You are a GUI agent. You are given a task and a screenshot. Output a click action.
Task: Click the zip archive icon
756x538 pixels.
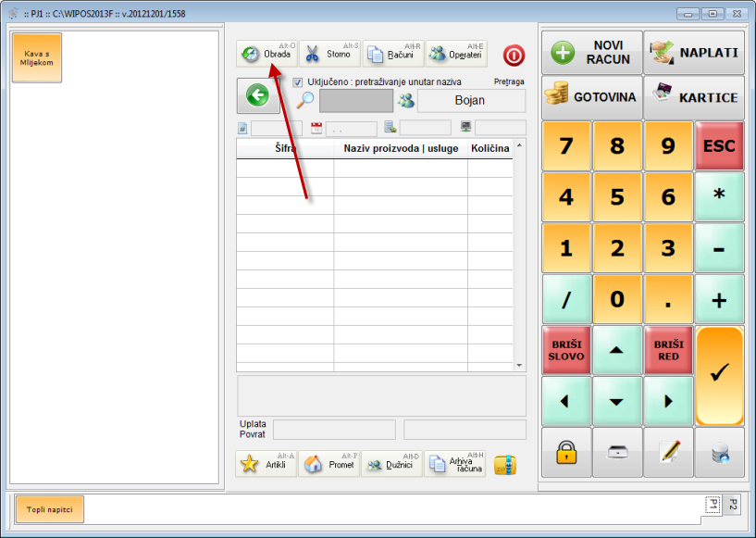pos(504,464)
